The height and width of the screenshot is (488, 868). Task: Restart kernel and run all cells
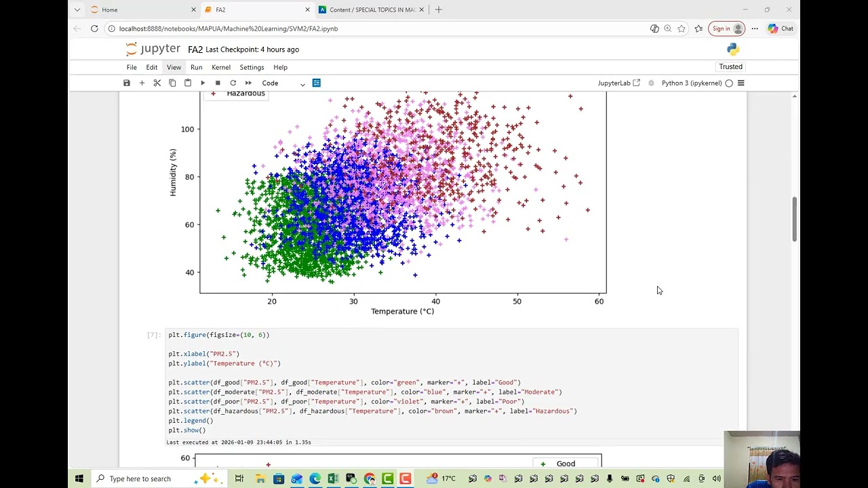click(x=248, y=83)
